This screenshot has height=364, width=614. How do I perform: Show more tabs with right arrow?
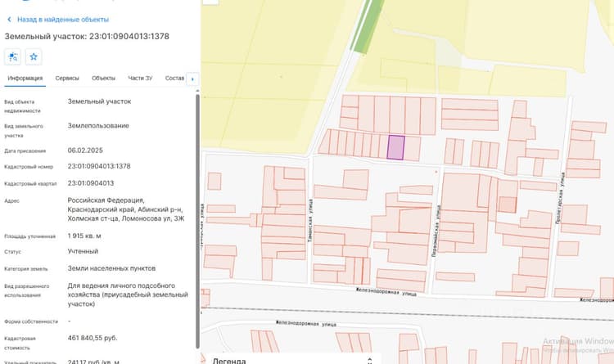click(192, 79)
